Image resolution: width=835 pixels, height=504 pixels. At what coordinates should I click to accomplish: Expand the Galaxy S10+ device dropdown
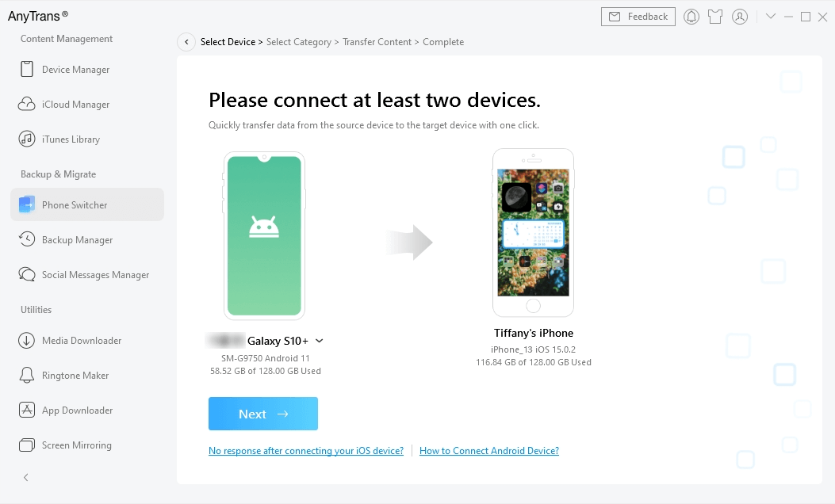pyautogui.click(x=319, y=341)
